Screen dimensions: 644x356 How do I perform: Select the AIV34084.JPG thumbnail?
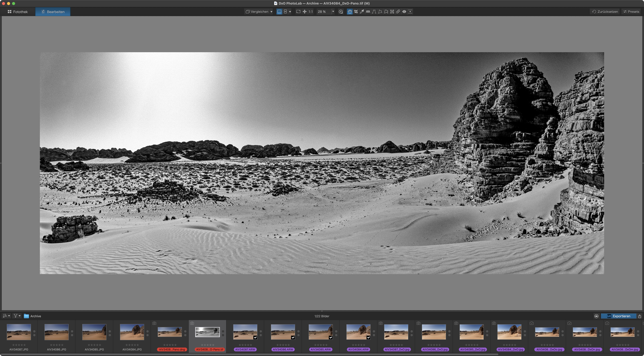coord(132,332)
